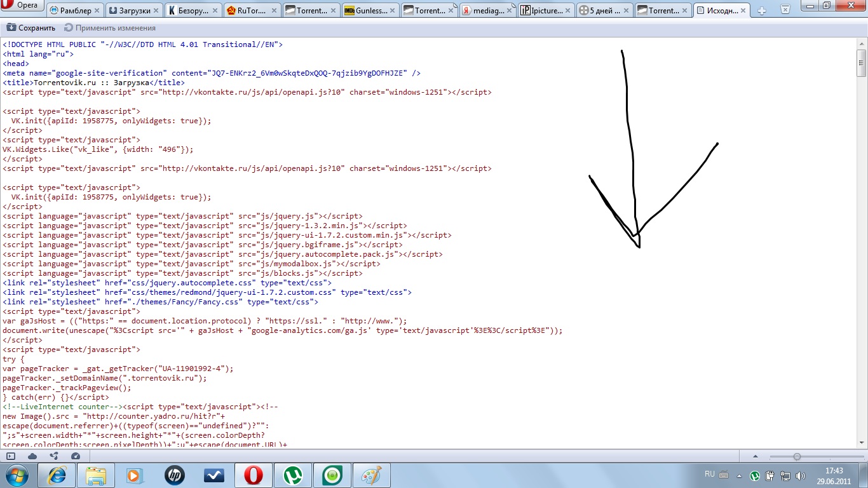Open the closed tabs trash icon
This screenshot has height=488, width=868.
coord(785,10)
